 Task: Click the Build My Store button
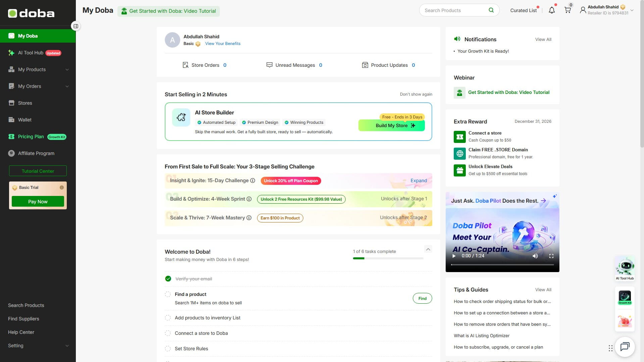click(x=391, y=125)
